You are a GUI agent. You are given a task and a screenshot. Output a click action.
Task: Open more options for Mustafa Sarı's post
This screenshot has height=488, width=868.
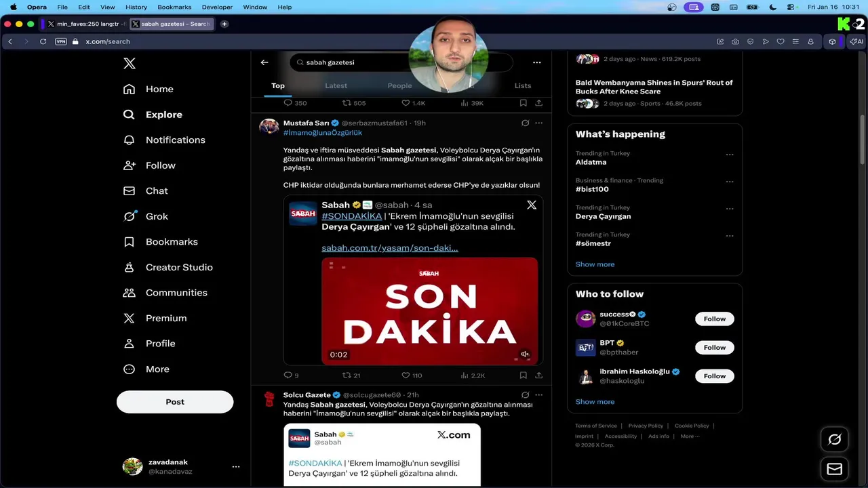coord(538,123)
